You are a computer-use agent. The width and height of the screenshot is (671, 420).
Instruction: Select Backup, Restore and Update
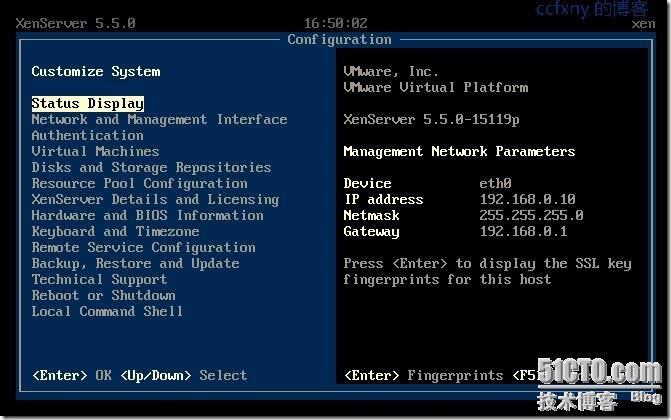(136, 264)
